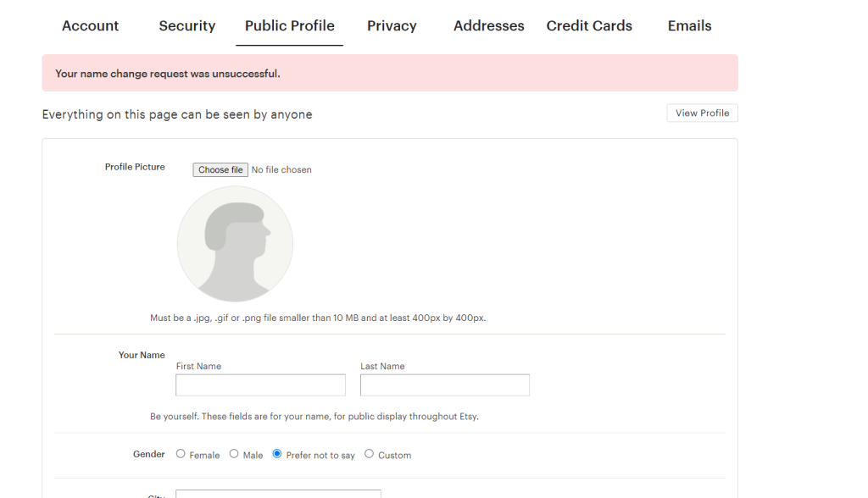The height and width of the screenshot is (498, 868).
Task: Open the Account tab
Action: [90, 26]
